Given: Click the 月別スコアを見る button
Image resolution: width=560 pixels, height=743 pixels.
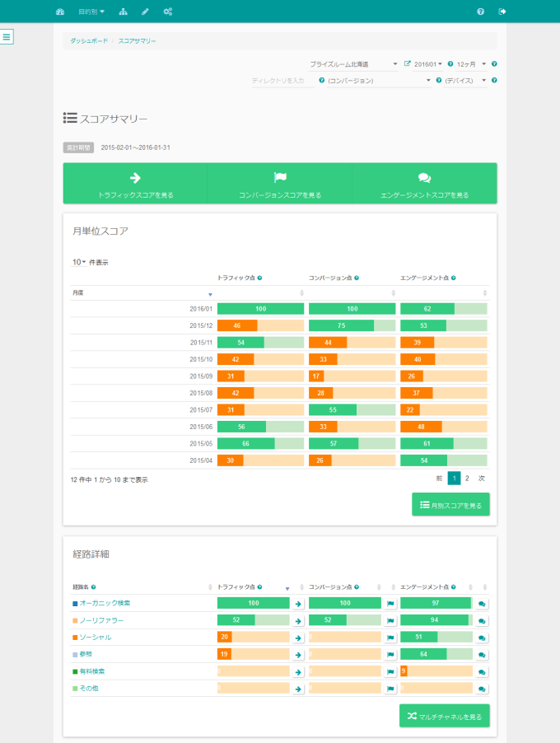Looking at the screenshot, I should click(x=450, y=504).
